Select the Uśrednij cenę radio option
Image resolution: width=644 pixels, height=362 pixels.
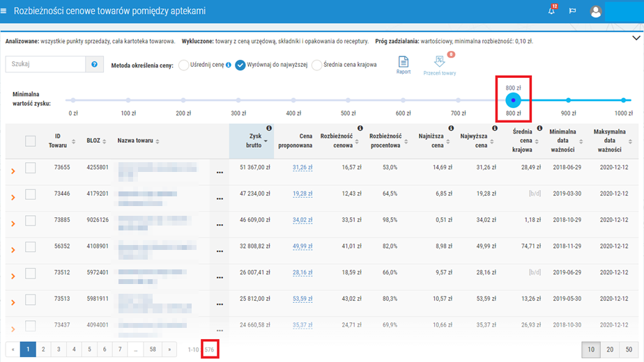184,65
